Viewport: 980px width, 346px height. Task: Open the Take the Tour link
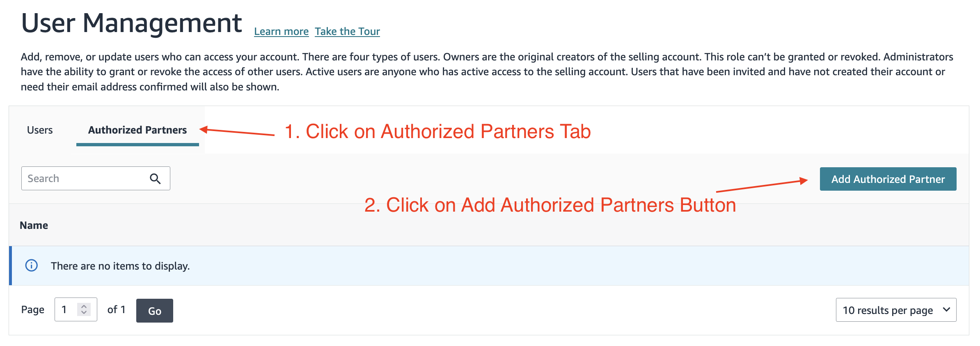coord(347,31)
